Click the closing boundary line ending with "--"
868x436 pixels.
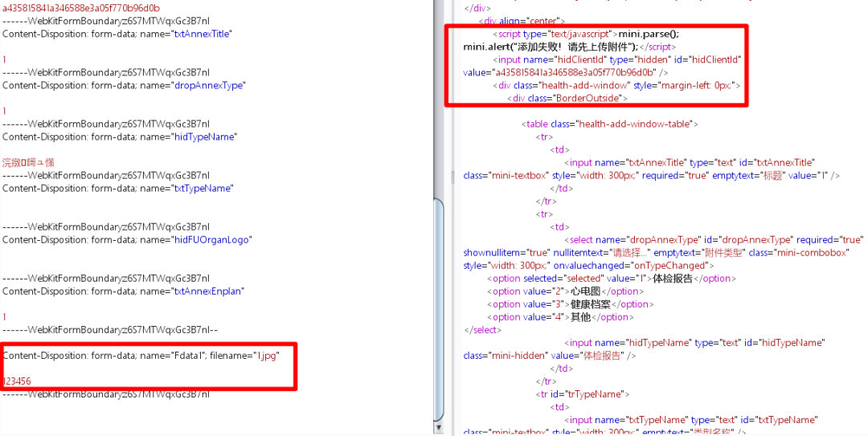[x=110, y=330]
